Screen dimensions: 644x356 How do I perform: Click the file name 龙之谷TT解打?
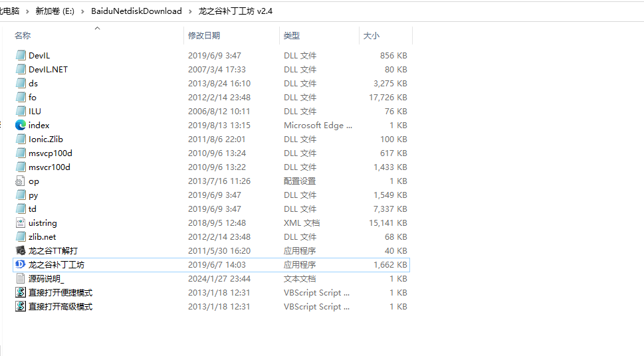(x=53, y=251)
